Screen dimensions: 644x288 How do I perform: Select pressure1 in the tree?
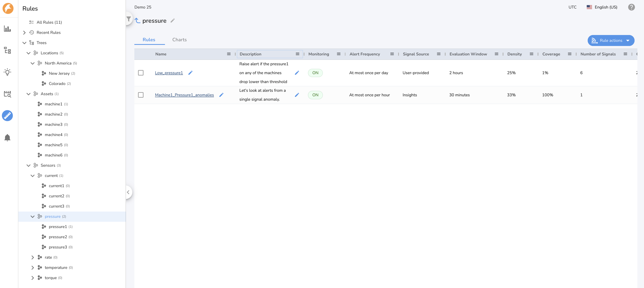(x=58, y=227)
